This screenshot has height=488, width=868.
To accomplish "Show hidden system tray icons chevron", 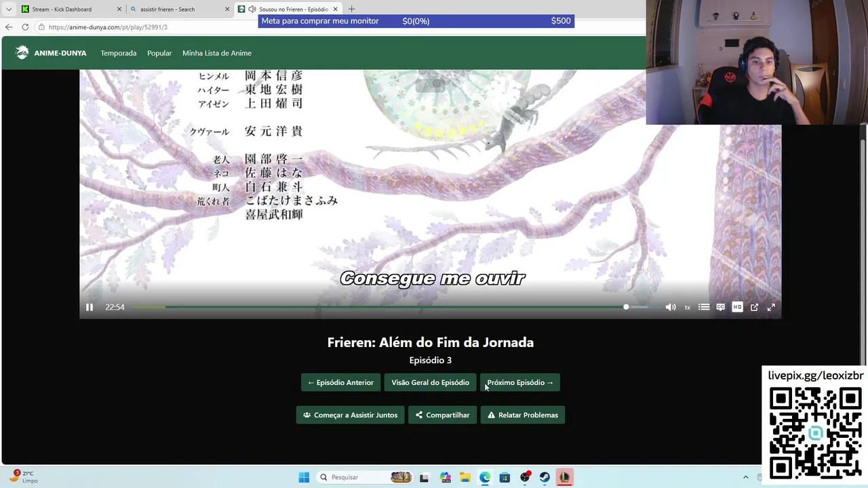I will point(745,477).
